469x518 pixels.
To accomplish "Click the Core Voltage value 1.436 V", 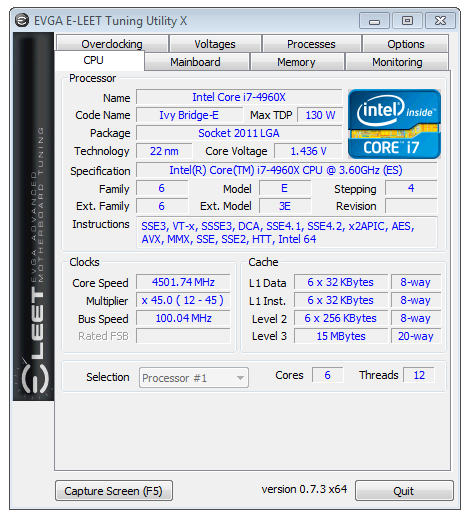I will click(x=308, y=151).
